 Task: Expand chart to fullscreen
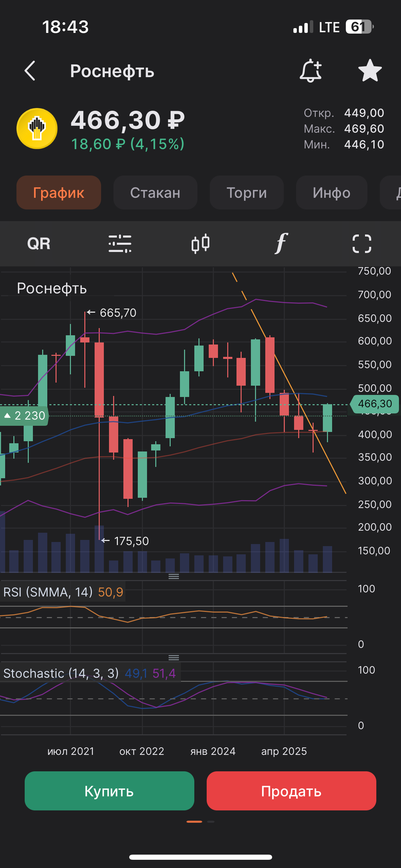(x=362, y=244)
